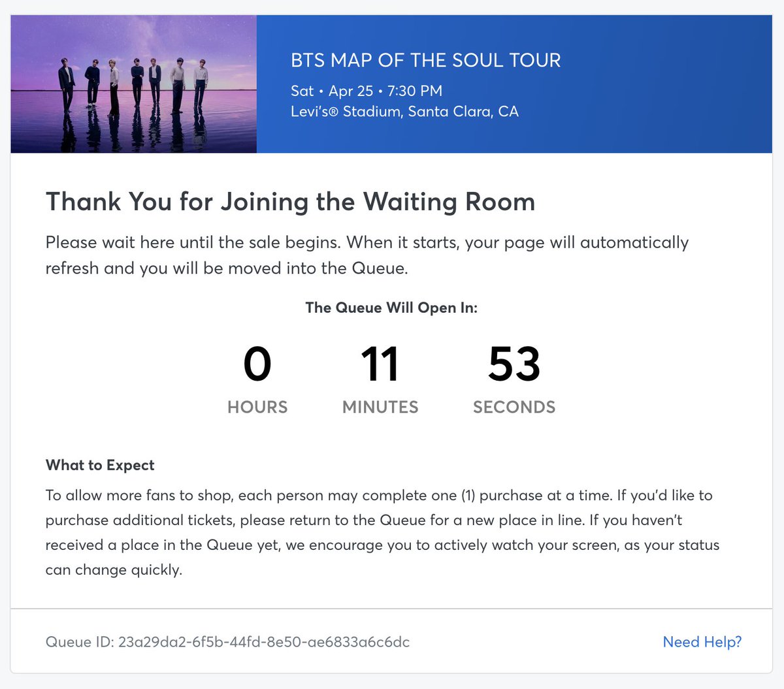This screenshot has height=689, width=784.
Task: Click the MINUTES label
Action: pyautogui.click(x=380, y=407)
